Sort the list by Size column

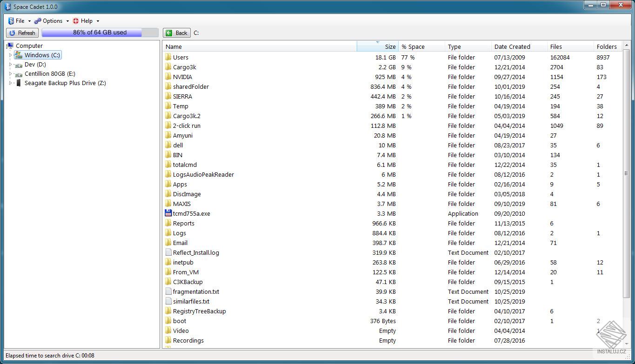pos(377,46)
